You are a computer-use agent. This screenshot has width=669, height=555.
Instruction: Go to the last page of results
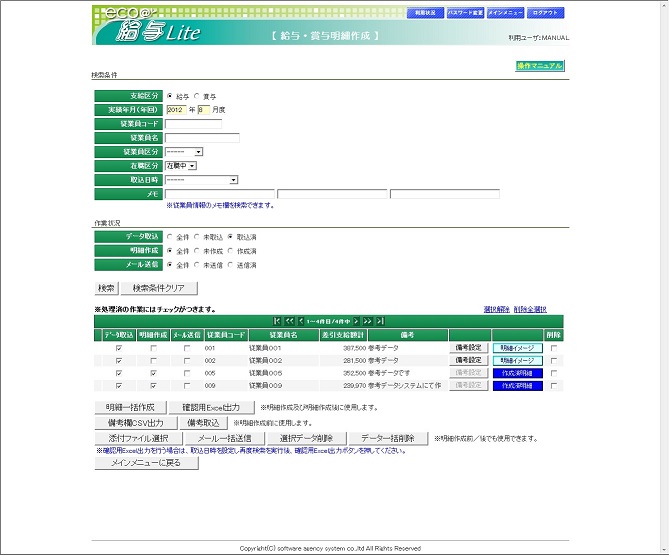380,321
